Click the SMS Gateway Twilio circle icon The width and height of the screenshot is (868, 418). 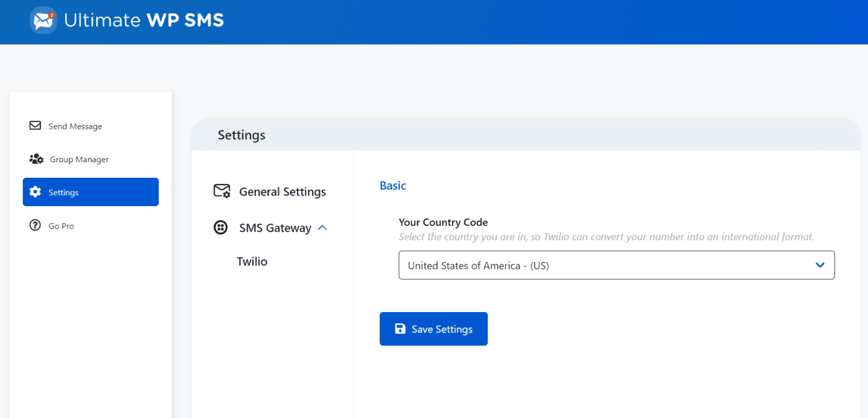221,227
